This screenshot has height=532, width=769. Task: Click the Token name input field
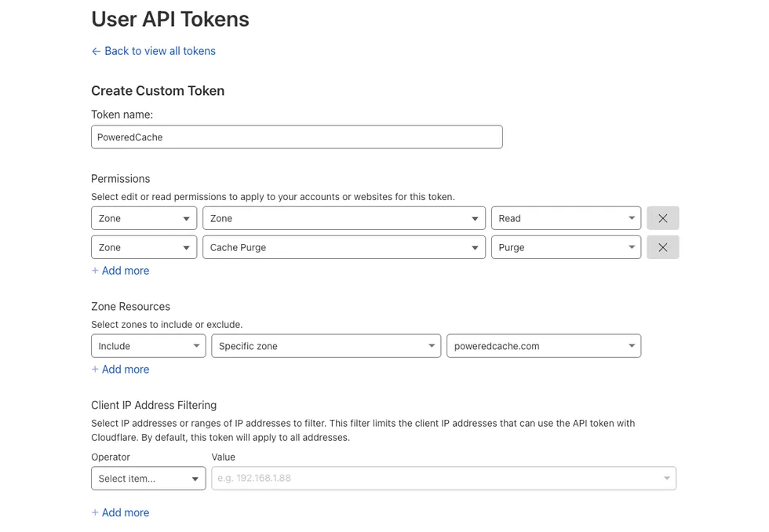coord(297,137)
